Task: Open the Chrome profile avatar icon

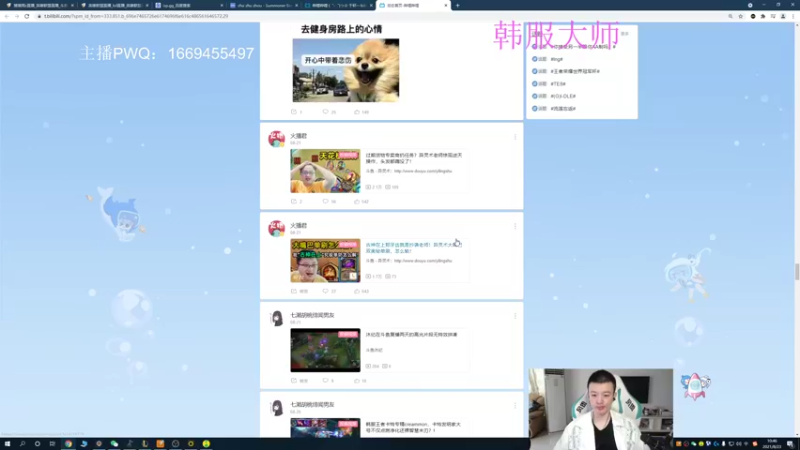Action: tap(783, 16)
